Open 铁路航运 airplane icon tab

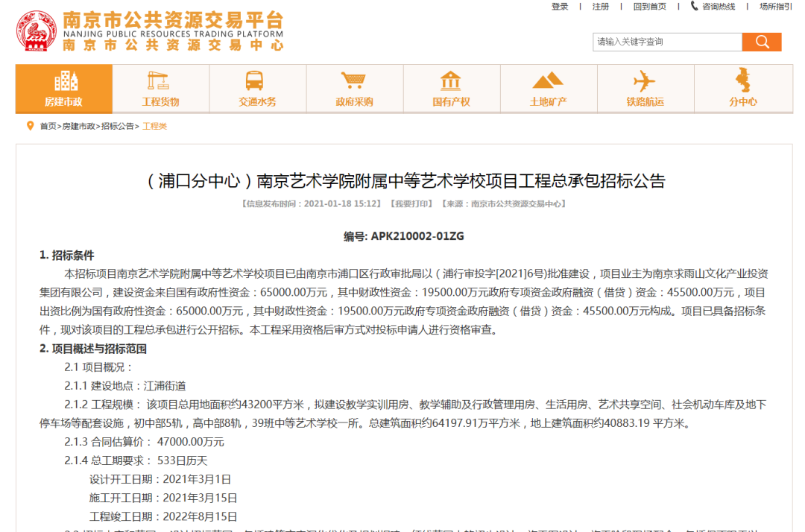[x=645, y=89]
